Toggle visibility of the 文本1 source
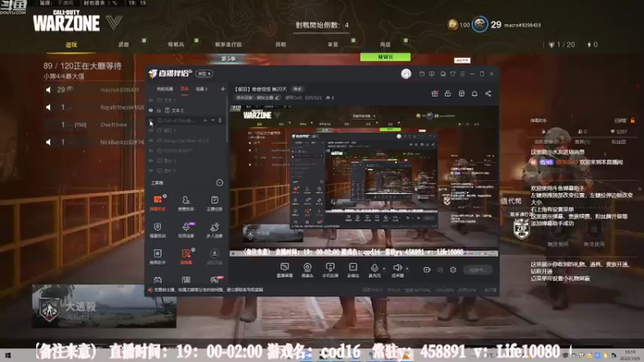The height and width of the screenshot is (362, 644). pyautogui.click(x=151, y=100)
